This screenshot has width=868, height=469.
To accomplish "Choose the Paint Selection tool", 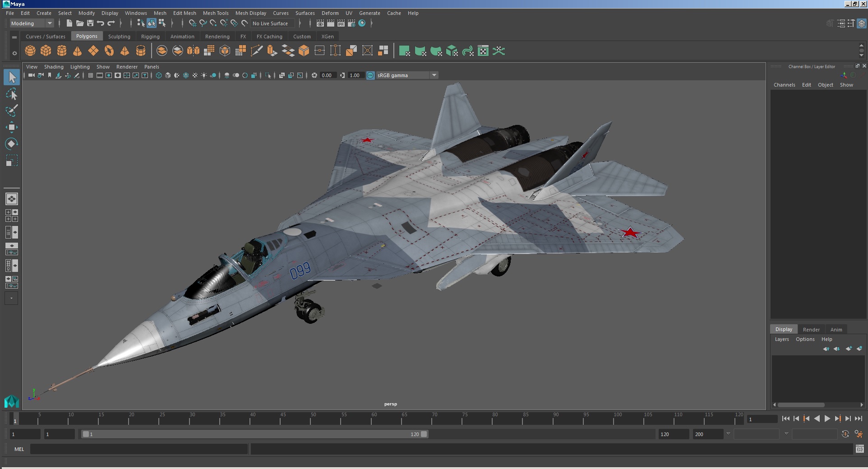I will click(12, 111).
